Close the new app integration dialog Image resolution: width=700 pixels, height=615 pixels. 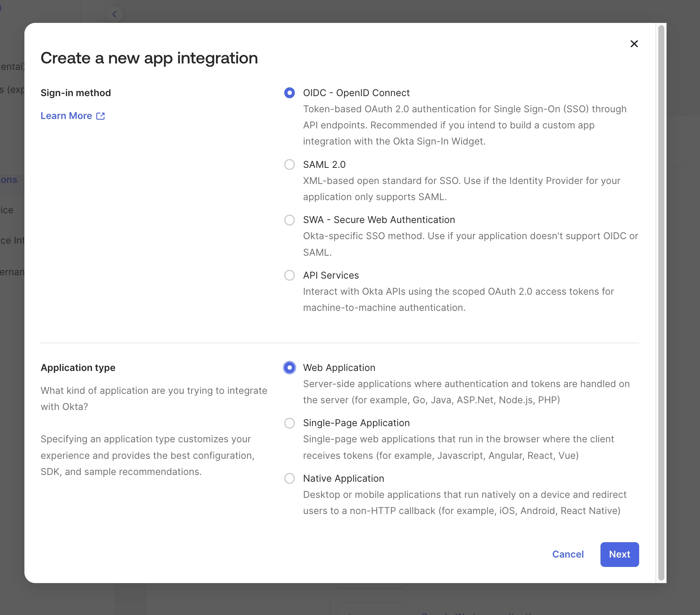tap(634, 44)
